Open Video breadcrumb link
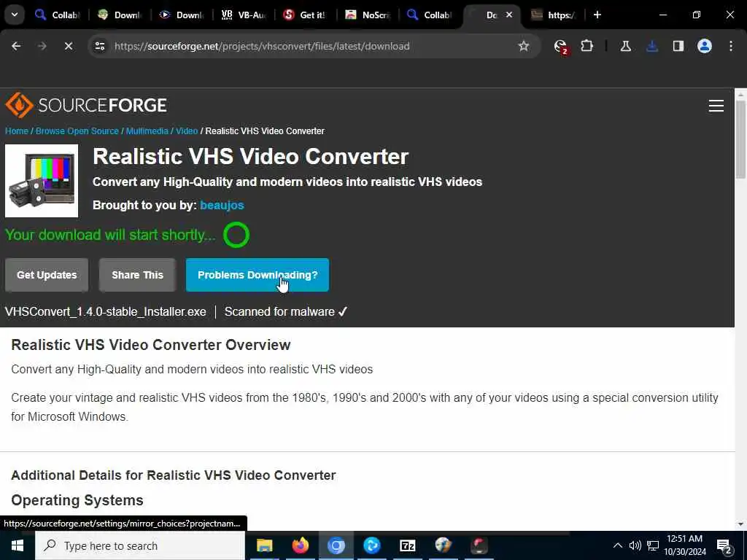Viewport: 747px width, 560px height. click(187, 131)
